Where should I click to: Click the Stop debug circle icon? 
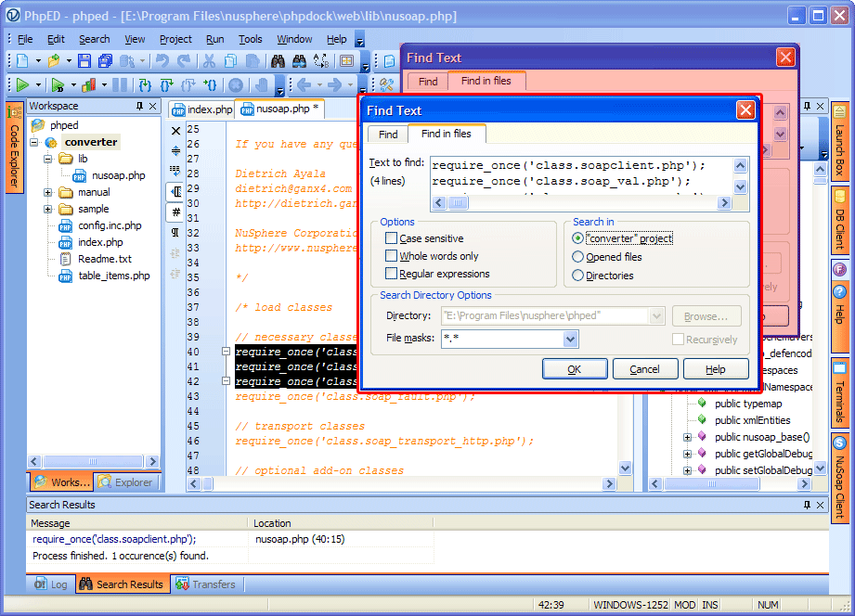(236, 84)
